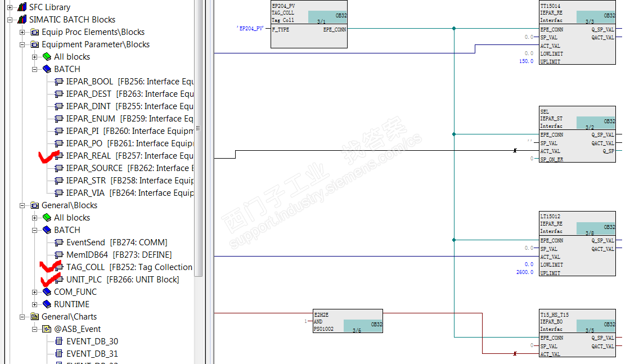
Task: Click the SIMATIC BATCH Blocks library icon
Action: [x=22, y=19]
